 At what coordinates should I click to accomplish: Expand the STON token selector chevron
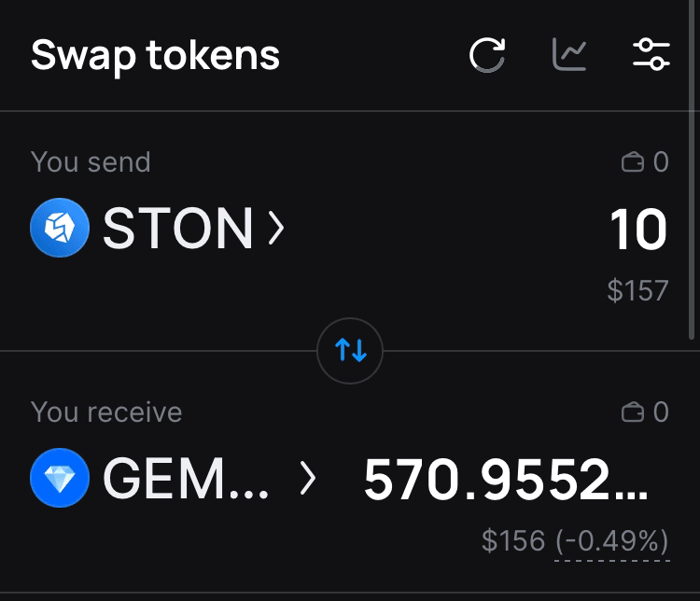click(275, 229)
